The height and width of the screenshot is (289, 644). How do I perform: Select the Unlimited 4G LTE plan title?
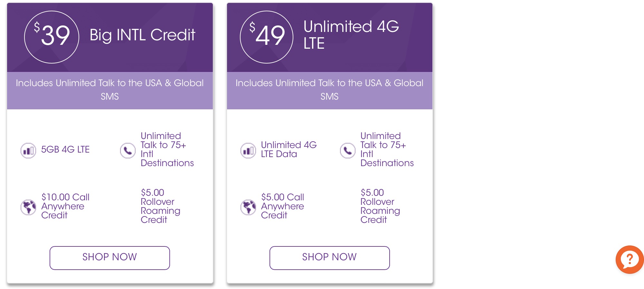pyautogui.click(x=351, y=35)
